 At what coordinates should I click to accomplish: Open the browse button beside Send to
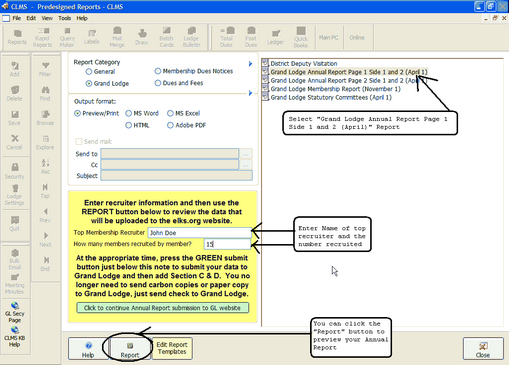[246, 154]
